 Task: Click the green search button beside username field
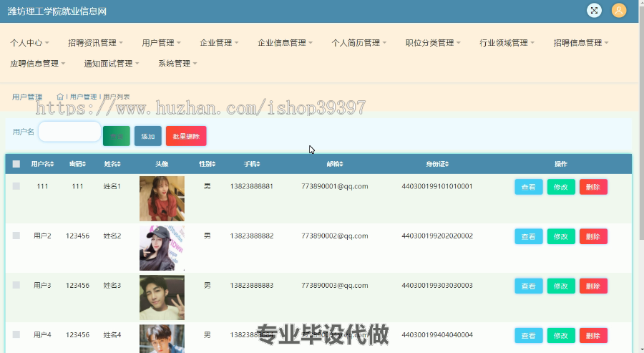(x=117, y=136)
